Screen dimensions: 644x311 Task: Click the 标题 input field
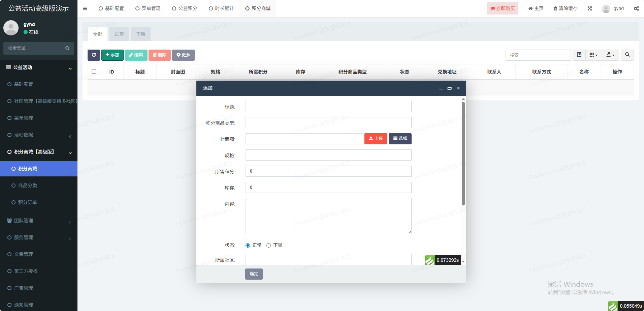[x=328, y=107]
